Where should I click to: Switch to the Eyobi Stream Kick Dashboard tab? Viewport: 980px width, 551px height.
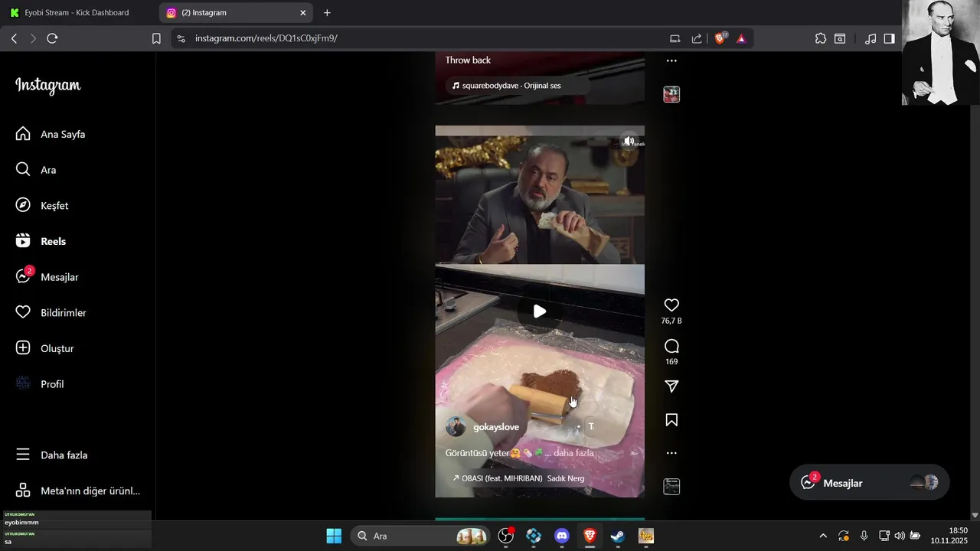pyautogui.click(x=77, y=13)
